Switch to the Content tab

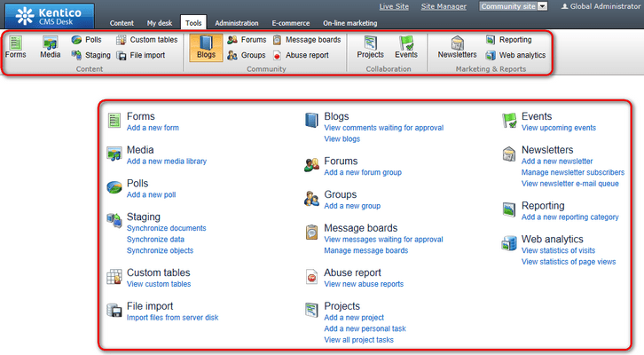(122, 23)
